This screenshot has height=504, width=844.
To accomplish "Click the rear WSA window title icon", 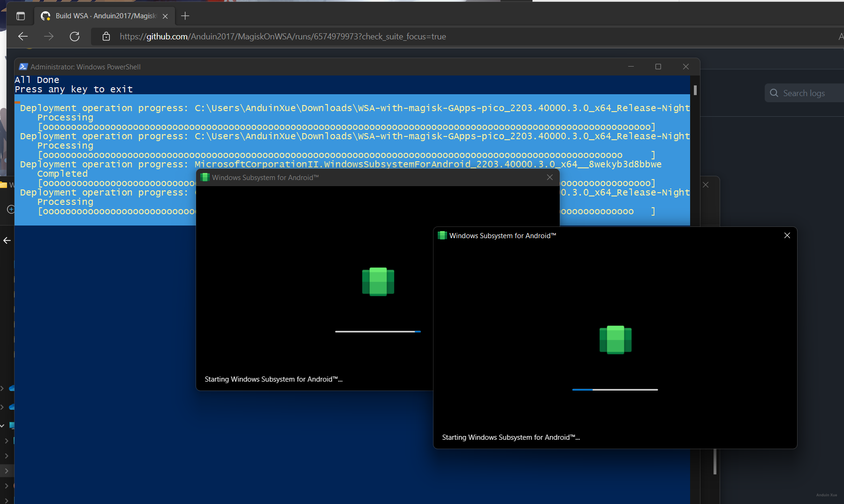I will pyautogui.click(x=205, y=177).
